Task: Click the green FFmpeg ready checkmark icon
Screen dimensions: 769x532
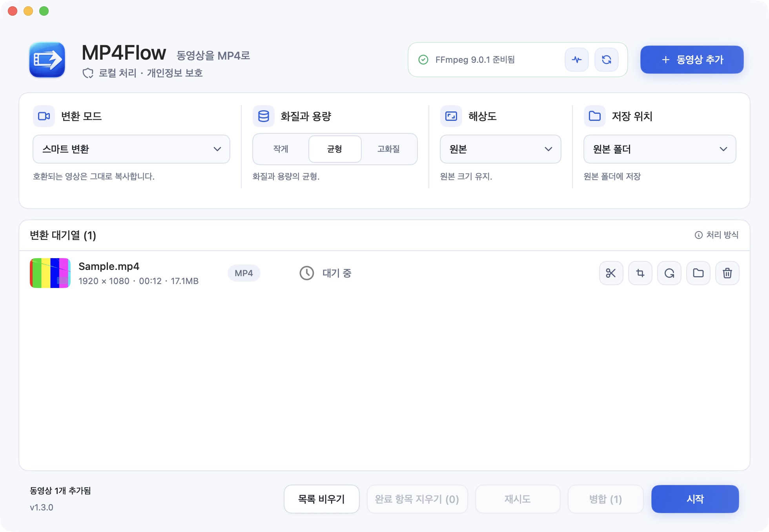Action: click(423, 60)
